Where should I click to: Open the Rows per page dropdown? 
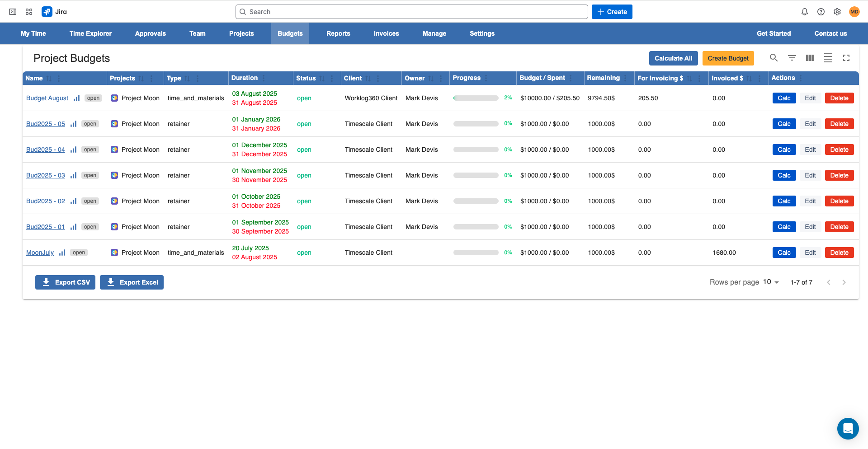click(771, 282)
